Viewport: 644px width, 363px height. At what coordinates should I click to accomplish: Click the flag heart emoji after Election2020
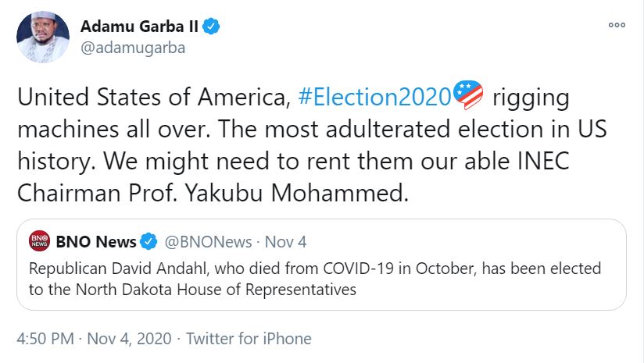[x=469, y=98]
